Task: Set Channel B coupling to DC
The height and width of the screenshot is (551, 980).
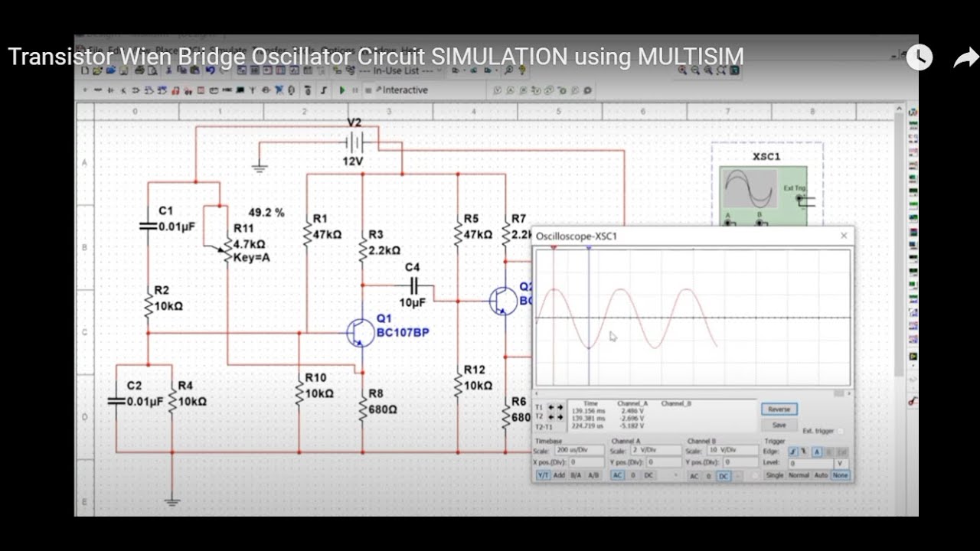Action: (x=724, y=476)
